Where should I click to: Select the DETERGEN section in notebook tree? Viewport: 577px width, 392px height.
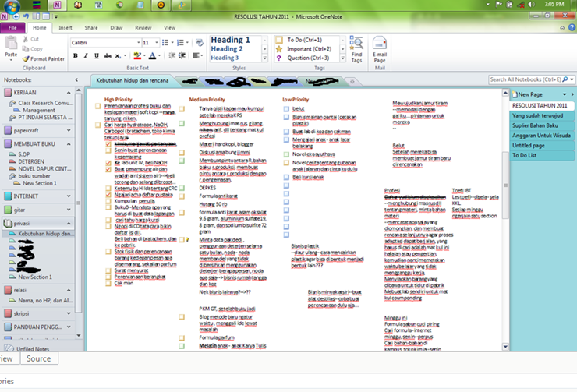click(x=31, y=161)
